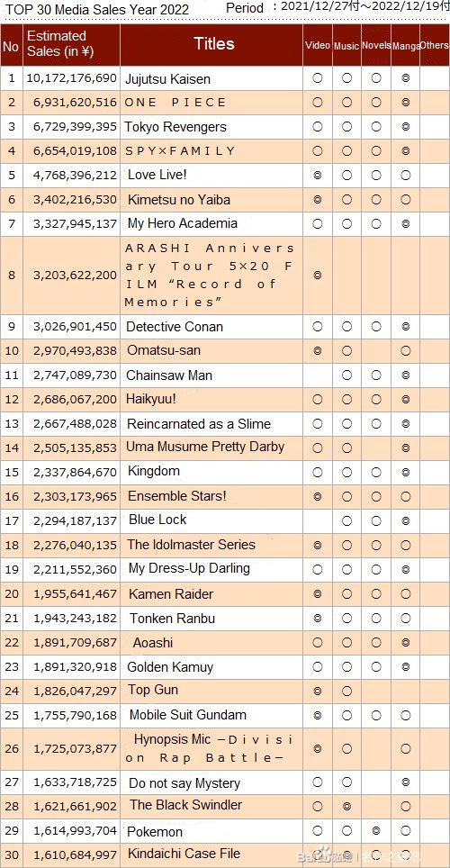Click the Pokemon Novels double-circle mark
The width and height of the screenshot is (450, 868).
coord(376,830)
